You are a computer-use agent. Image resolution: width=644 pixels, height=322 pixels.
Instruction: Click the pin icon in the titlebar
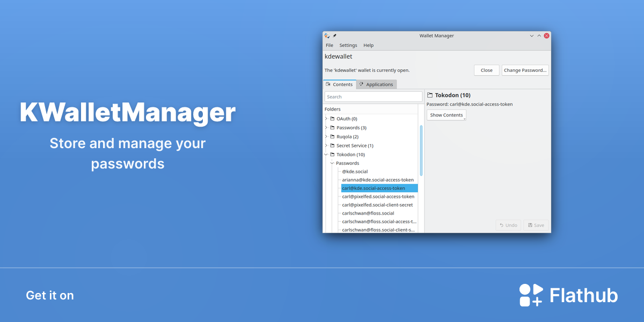tap(334, 35)
